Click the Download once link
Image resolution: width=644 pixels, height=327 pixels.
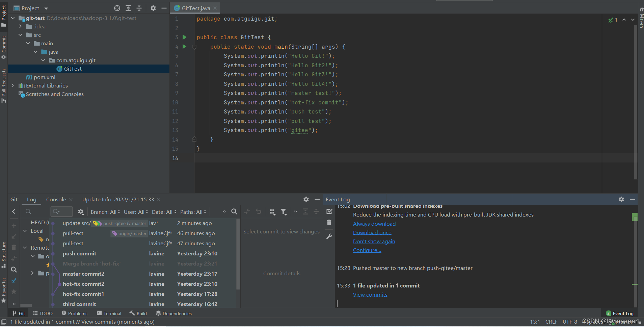(x=372, y=232)
